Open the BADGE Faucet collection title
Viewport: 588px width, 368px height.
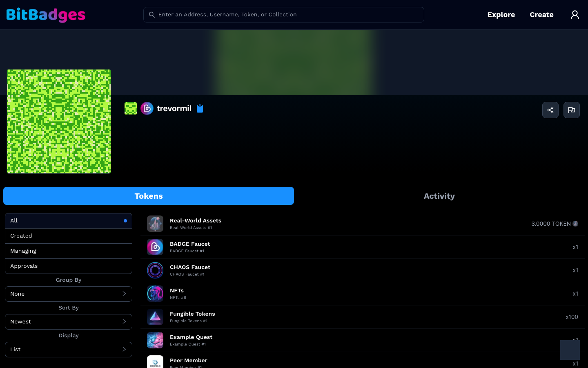(x=190, y=244)
